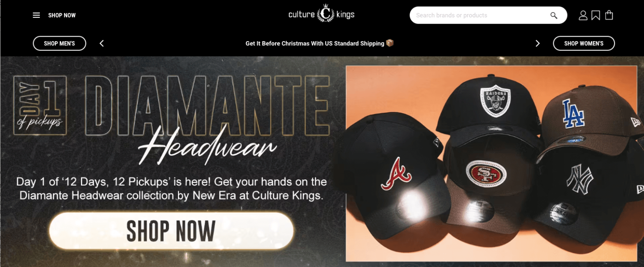Show previous announcement with left chevron
This screenshot has width=644, height=267.
[102, 43]
